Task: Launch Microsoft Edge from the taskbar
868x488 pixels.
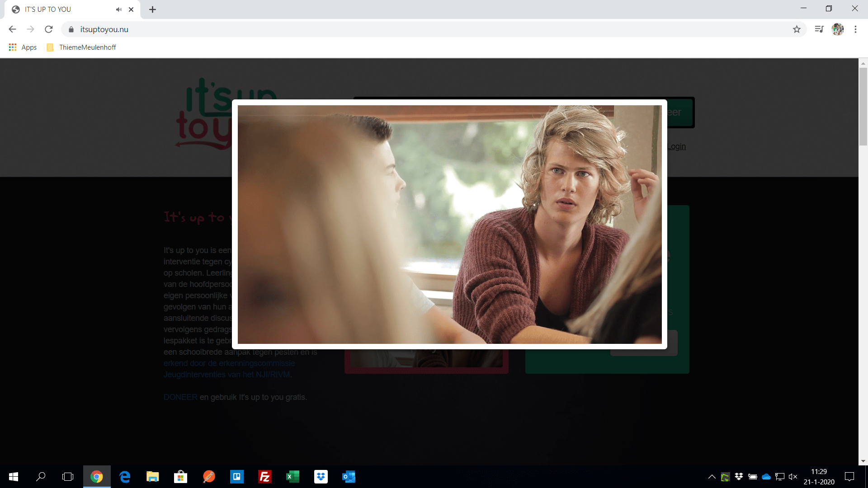Action: click(125, 477)
